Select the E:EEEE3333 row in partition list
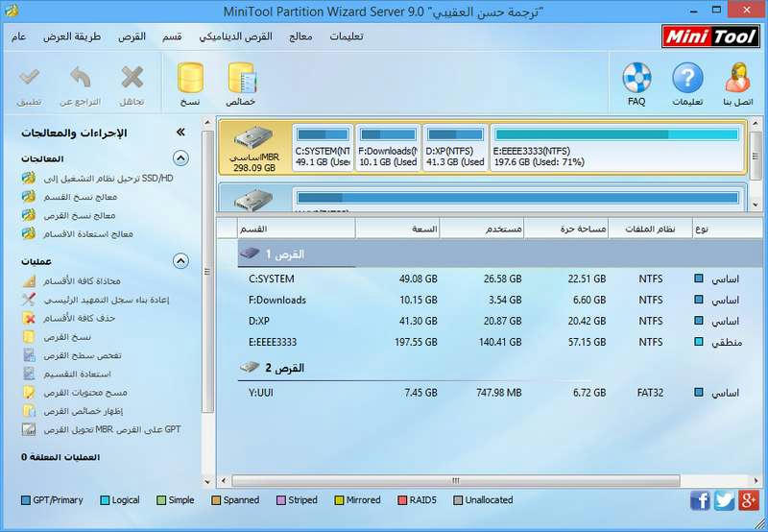The height and width of the screenshot is (532, 768). [x=499, y=343]
